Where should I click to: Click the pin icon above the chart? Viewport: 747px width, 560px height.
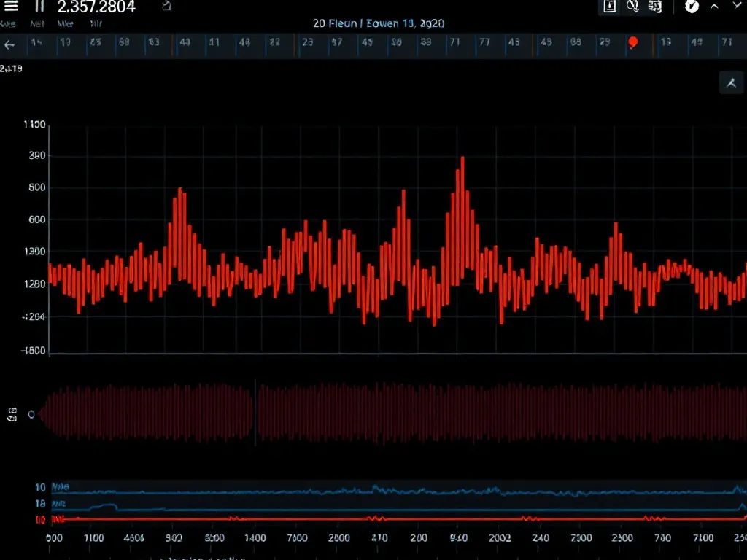(x=731, y=83)
